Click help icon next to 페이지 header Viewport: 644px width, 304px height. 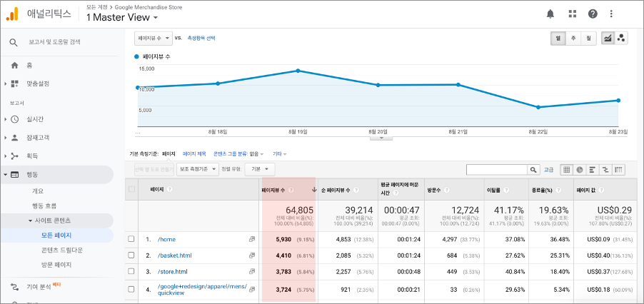coord(169,190)
